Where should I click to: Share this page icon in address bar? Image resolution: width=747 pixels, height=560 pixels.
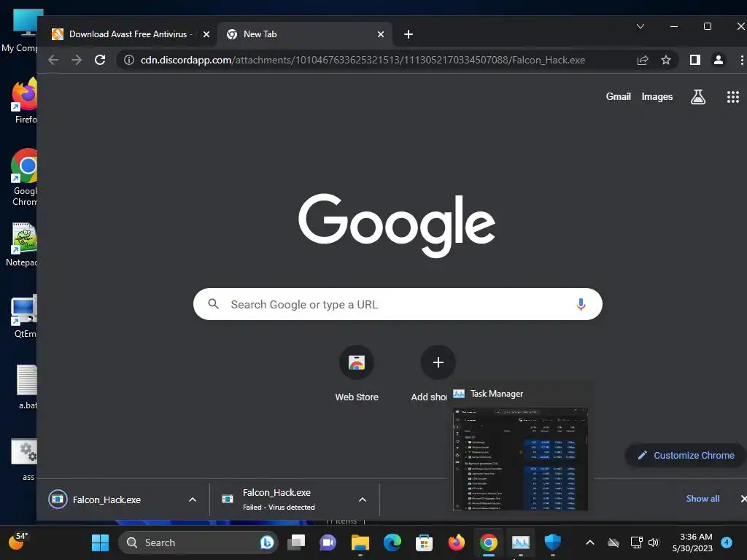click(643, 60)
